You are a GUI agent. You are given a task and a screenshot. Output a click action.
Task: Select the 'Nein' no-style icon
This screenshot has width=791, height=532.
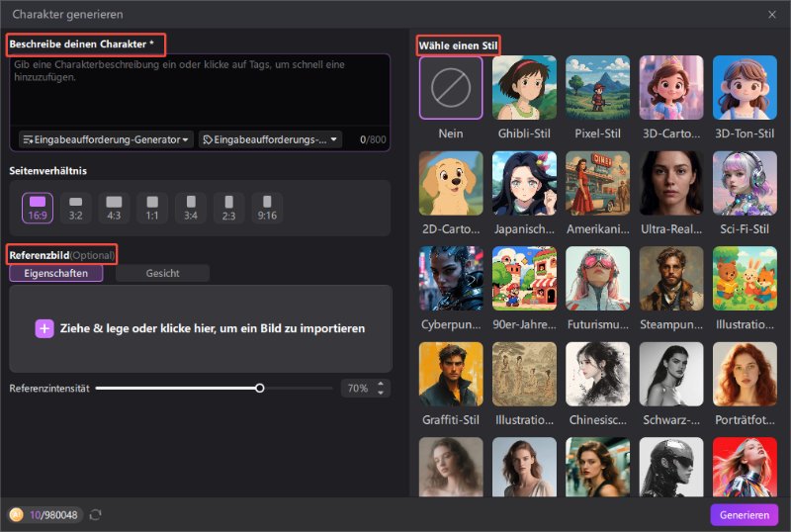451,88
